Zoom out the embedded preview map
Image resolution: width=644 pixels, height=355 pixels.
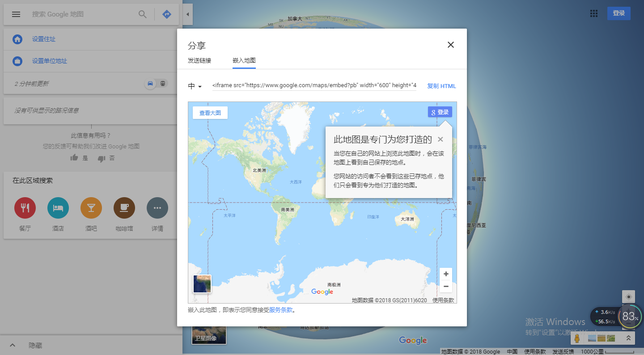tap(446, 287)
